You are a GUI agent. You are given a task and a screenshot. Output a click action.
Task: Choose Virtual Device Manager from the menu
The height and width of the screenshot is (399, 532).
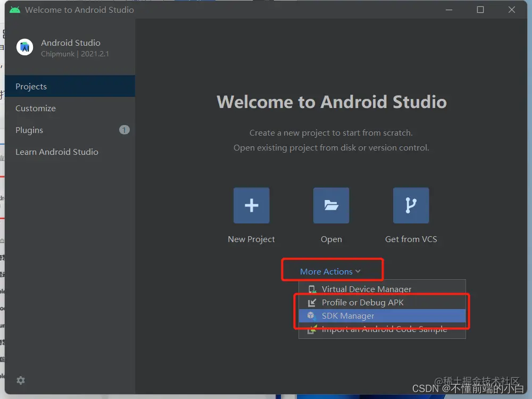pyautogui.click(x=382, y=289)
